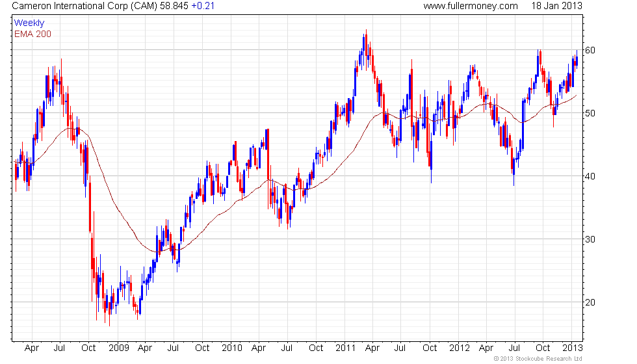Click the 'Weekly' legend label
637x364 pixels.
29,23
